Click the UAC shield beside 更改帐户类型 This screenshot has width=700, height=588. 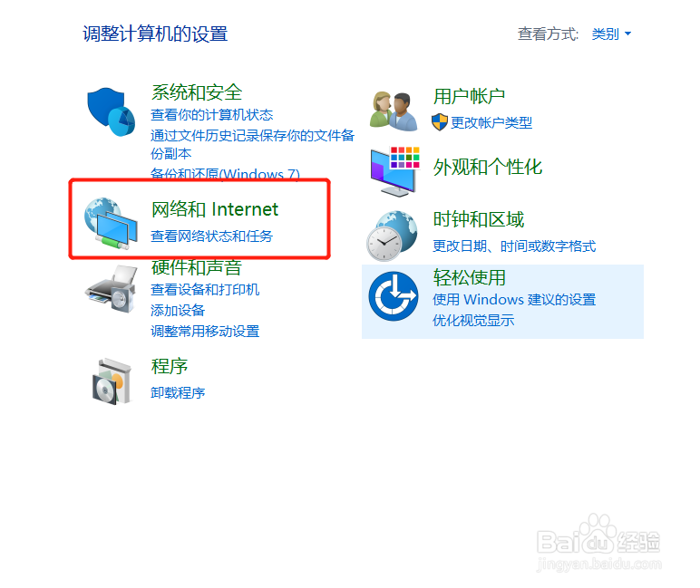click(440, 122)
